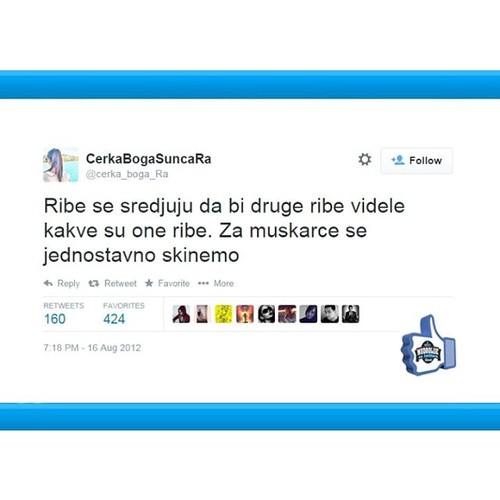This screenshot has height=500, width=500.
Task: Click the Favorite text label
Action: pyautogui.click(x=174, y=283)
